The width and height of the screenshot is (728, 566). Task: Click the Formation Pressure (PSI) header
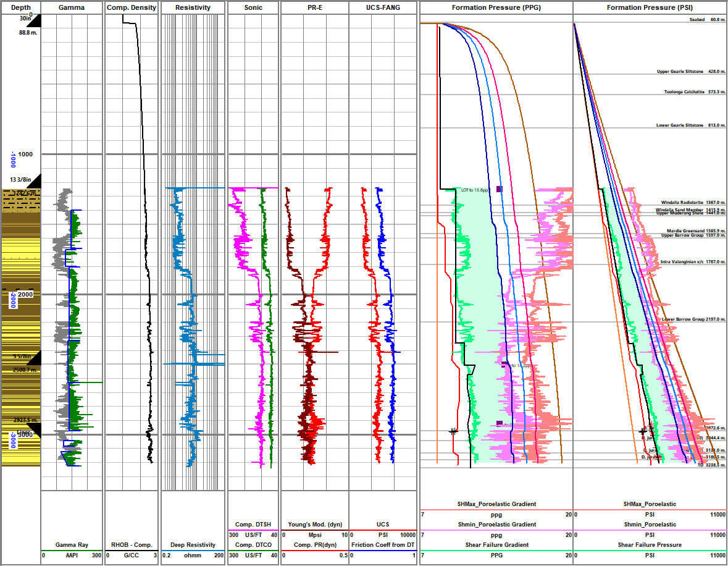[650, 7]
